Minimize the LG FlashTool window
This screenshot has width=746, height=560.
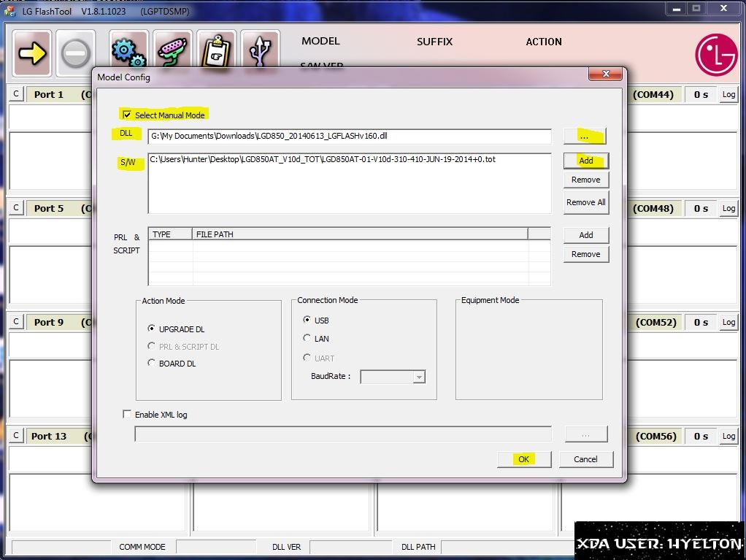(x=676, y=9)
